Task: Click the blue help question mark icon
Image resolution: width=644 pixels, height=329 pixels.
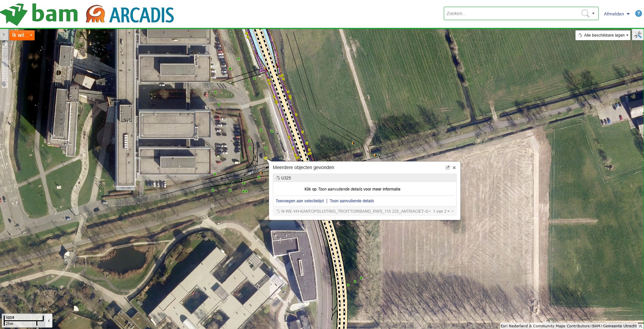Action: tap(638, 13)
